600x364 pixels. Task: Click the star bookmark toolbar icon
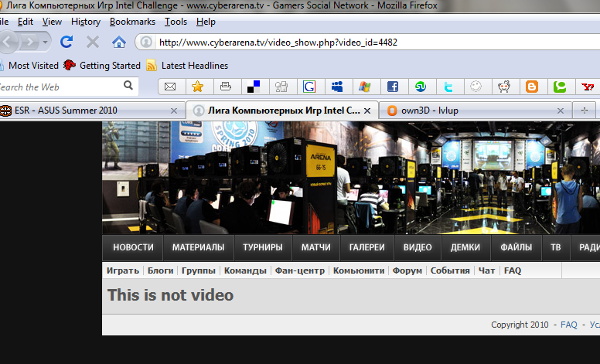tap(198, 87)
